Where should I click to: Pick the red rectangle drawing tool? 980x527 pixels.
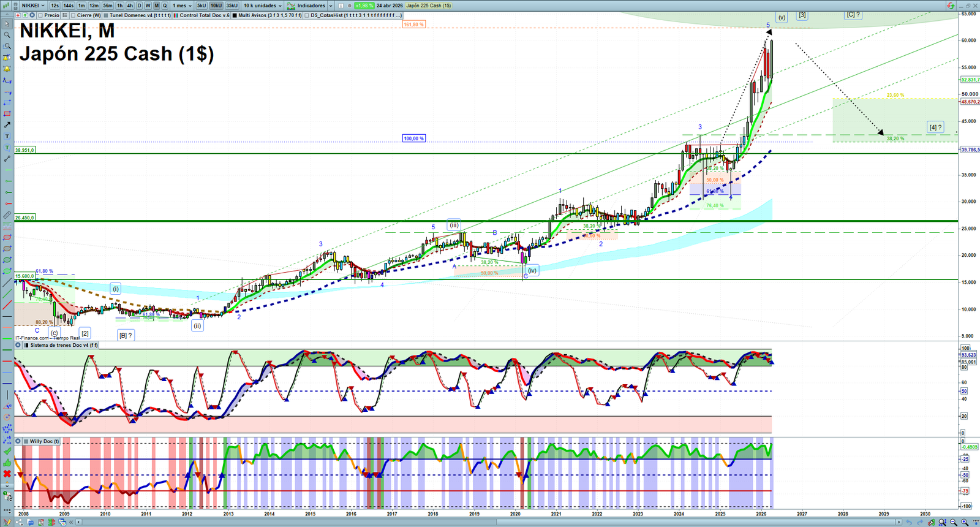[7, 114]
